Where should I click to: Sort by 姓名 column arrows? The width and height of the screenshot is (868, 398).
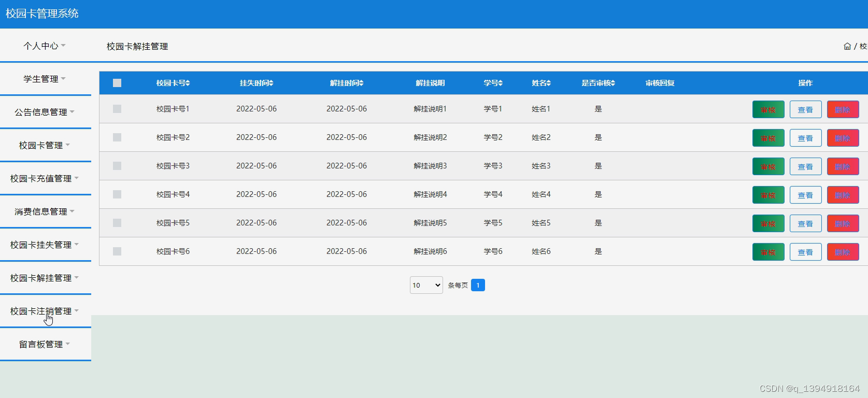tap(549, 83)
